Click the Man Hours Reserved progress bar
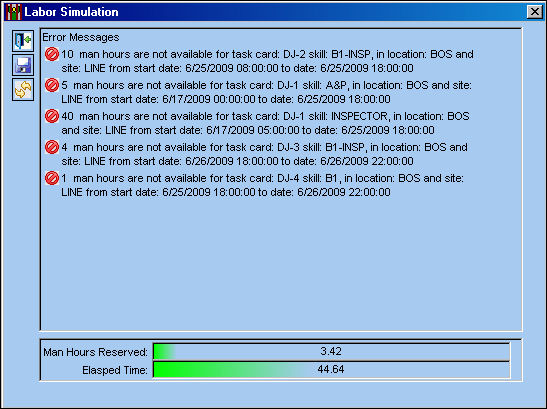547x409 pixels. tap(331, 351)
